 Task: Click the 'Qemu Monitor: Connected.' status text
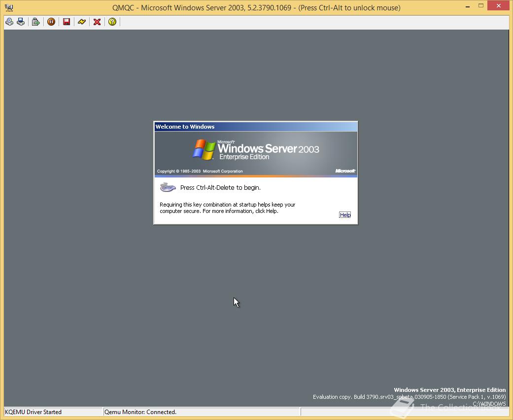point(140,412)
